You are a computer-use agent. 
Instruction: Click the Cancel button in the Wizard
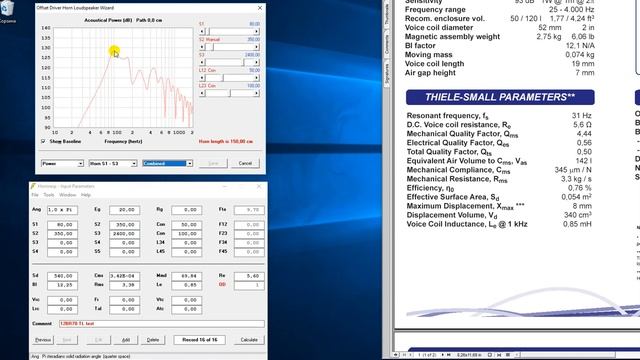click(245, 163)
